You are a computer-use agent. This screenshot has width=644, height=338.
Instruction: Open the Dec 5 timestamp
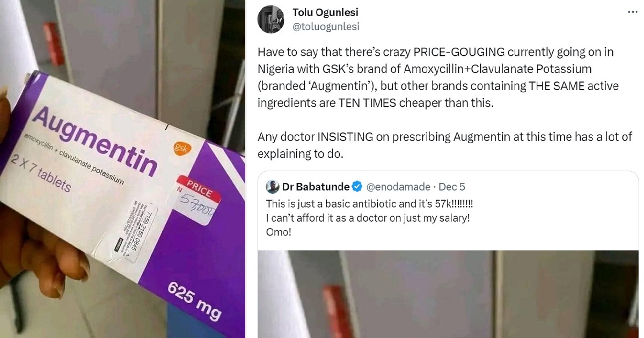(x=452, y=187)
